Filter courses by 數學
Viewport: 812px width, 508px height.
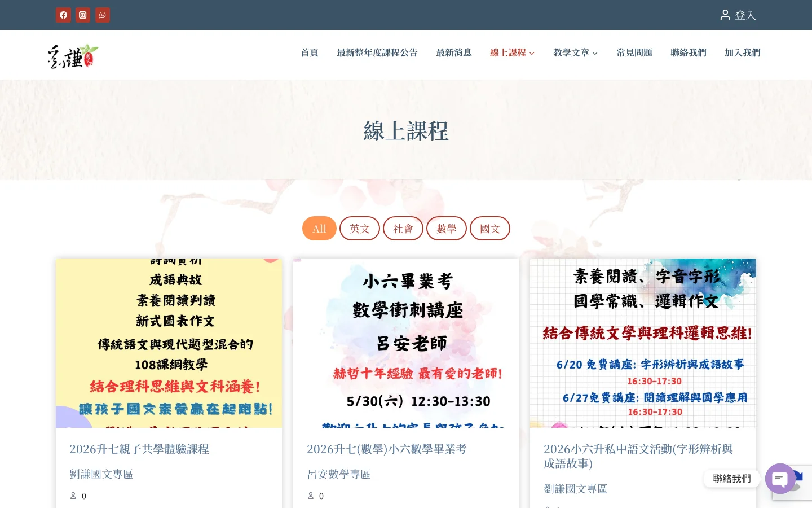pos(446,229)
